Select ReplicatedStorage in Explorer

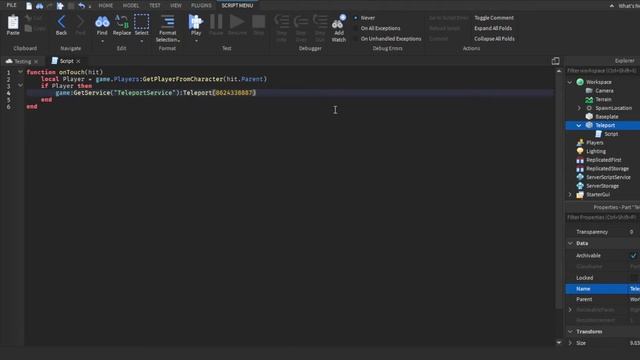click(607, 169)
